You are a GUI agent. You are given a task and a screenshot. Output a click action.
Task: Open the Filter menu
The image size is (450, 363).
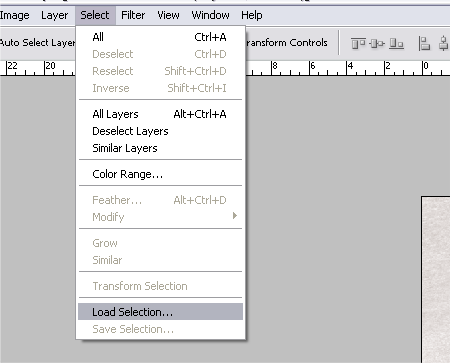tap(133, 15)
